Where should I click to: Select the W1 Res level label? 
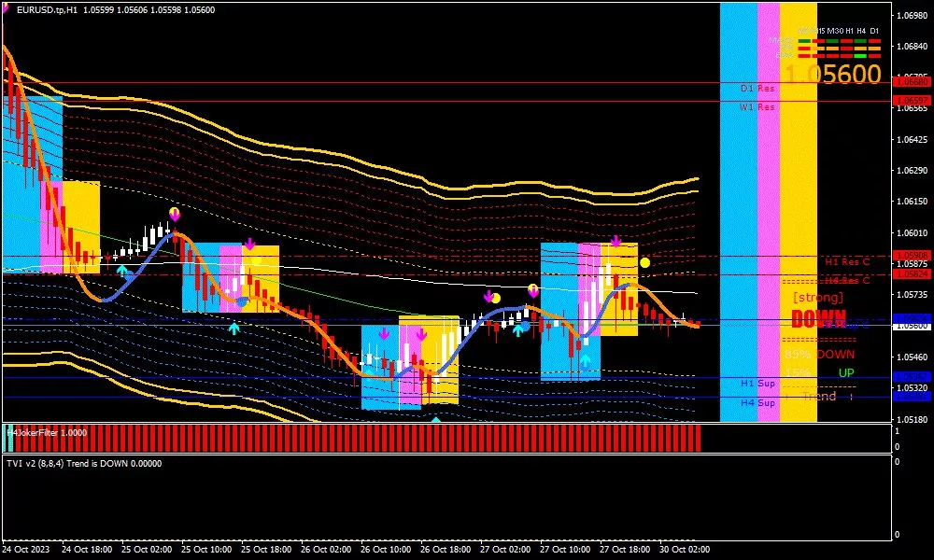point(757,107)
